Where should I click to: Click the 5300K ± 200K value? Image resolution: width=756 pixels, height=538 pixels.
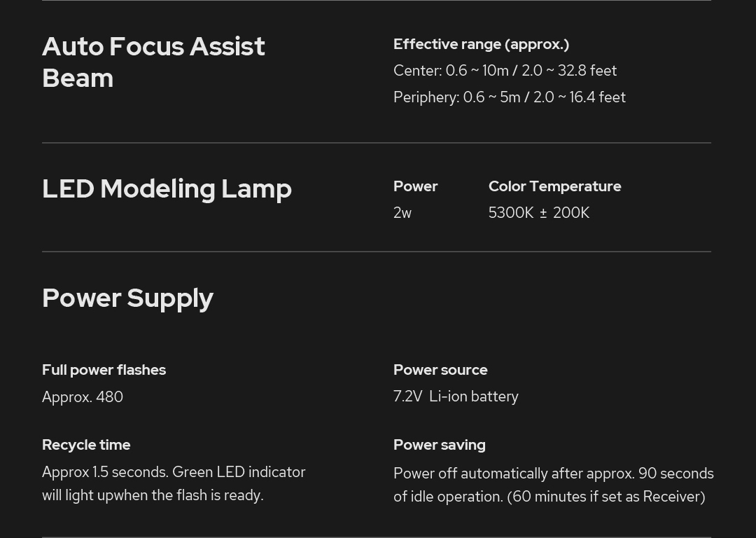pos(539,213)
